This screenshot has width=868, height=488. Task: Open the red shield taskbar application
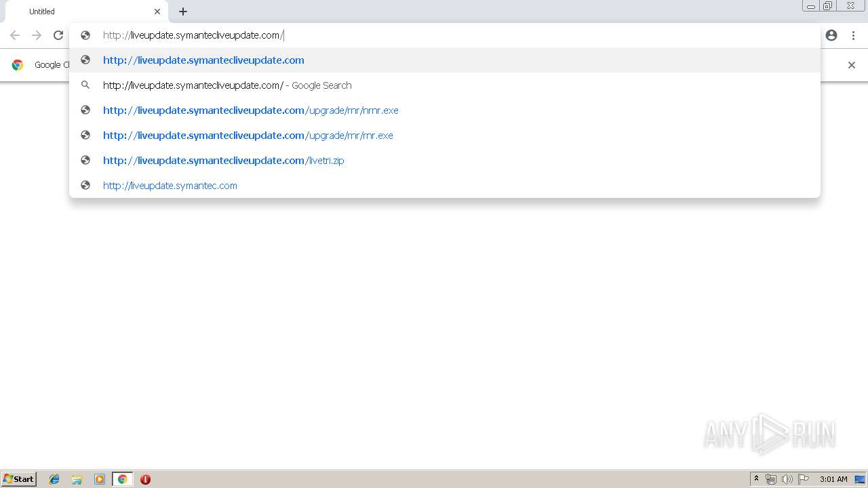[x=145, y=479]
